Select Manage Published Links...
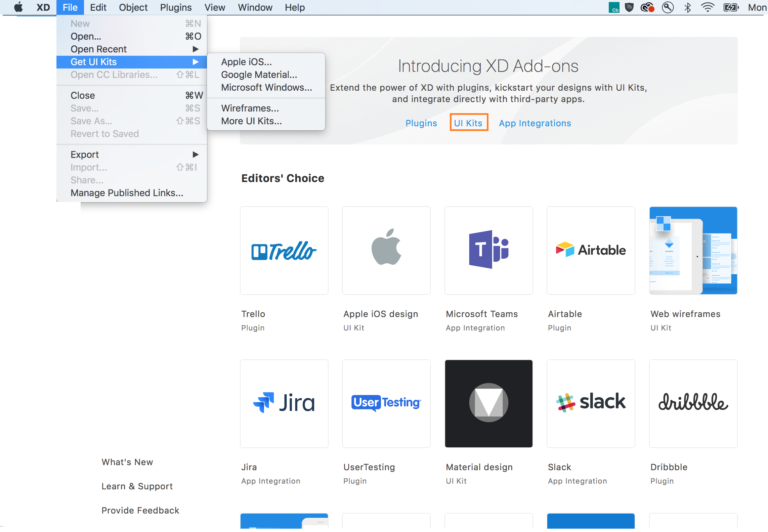Viewport: 768px width, 532px height. 132,193
